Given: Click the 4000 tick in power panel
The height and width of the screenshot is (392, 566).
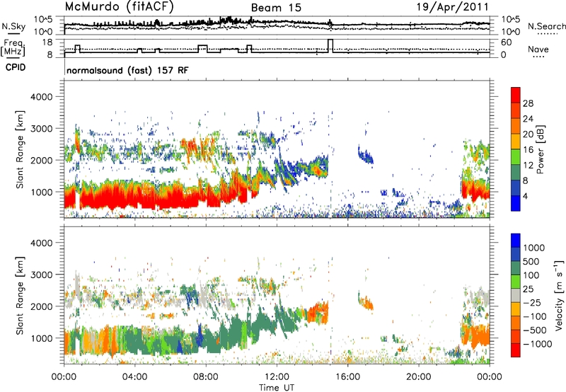Looking at the screenshot, I should pos(42,97).
